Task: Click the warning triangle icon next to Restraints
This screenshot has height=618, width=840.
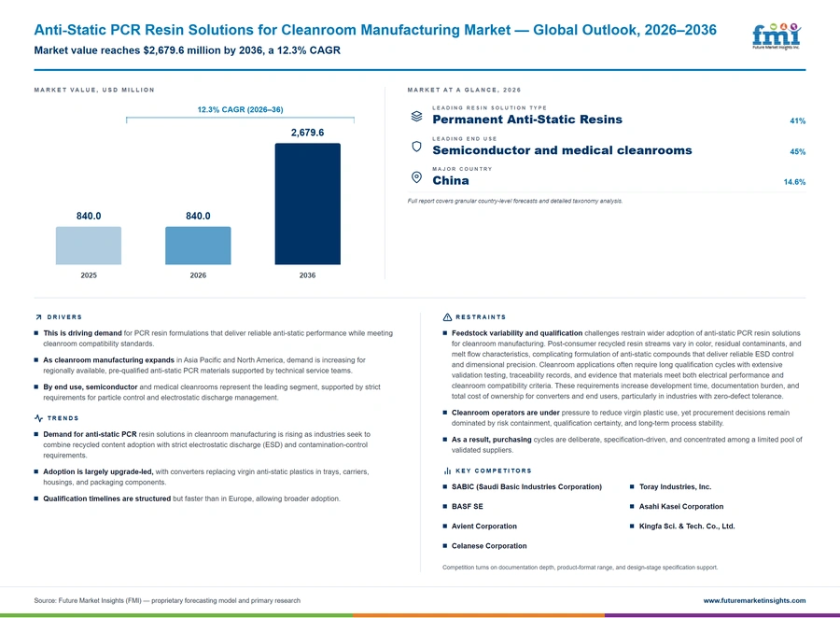Action: pos(447,317)
